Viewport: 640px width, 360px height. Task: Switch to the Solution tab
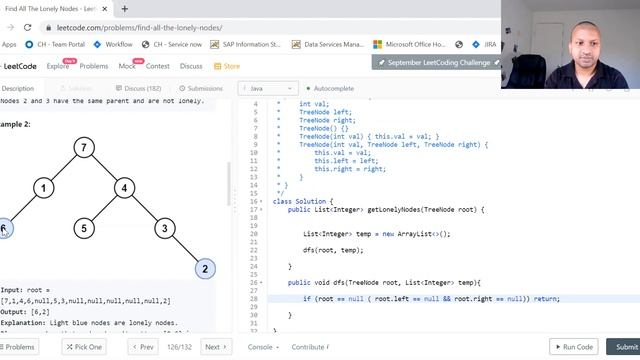coord(76,89)
